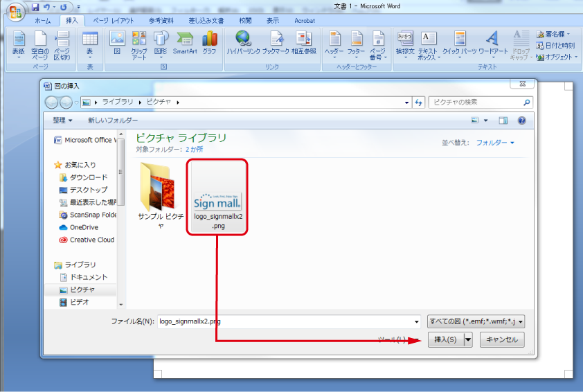Click the help icon in dialog toolbar

click(x=521, y=121)
